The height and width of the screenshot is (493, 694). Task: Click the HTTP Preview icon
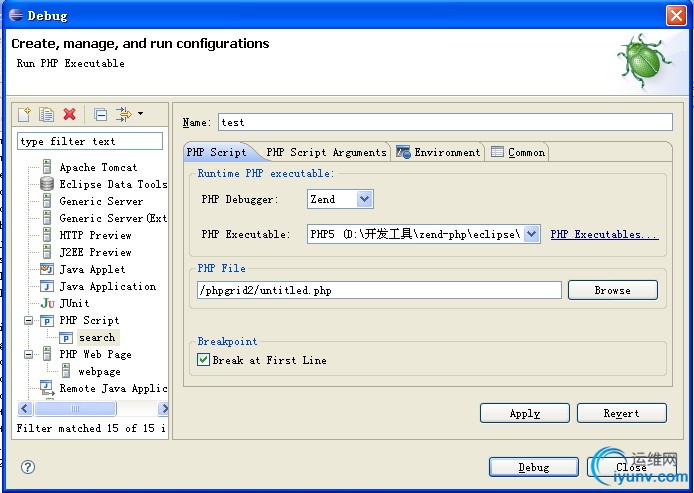tap(47, 235)
